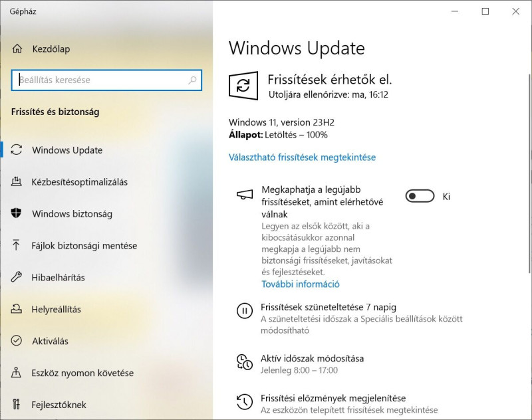
Task: Click the vertical scrollbar on the right
Action: point(529,173)
